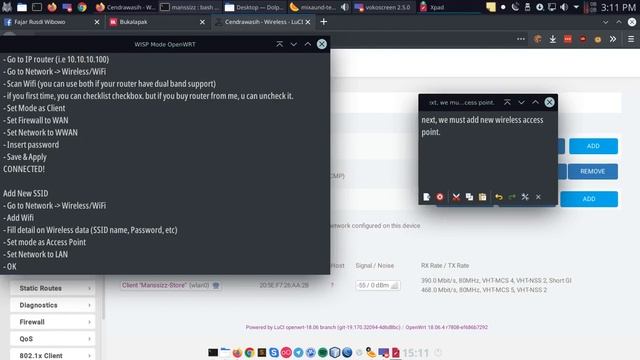Switch to vokoscreen 2.5.0 in taskbar
This screenshot has height=360, width=640.
point(384,7)
